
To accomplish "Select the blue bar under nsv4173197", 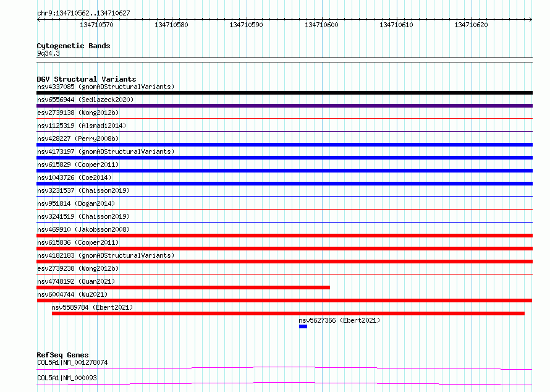I will tap(284, 158).
